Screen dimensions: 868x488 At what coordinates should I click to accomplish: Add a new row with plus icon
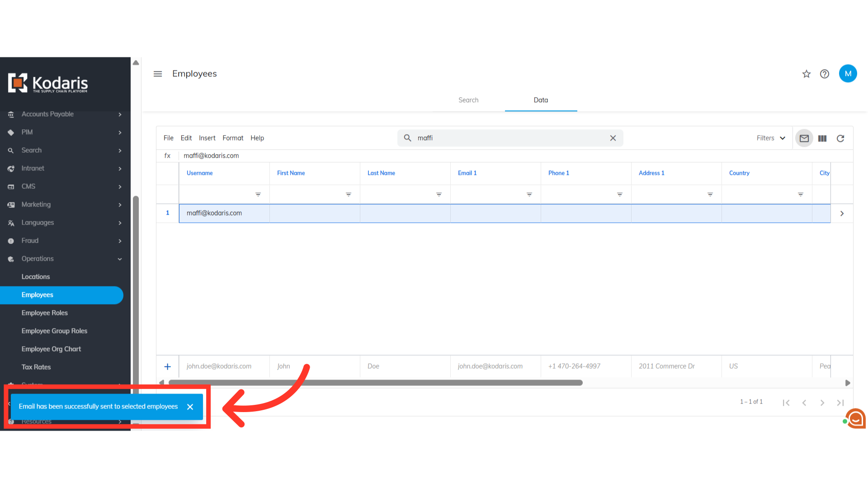coord(167,366)
